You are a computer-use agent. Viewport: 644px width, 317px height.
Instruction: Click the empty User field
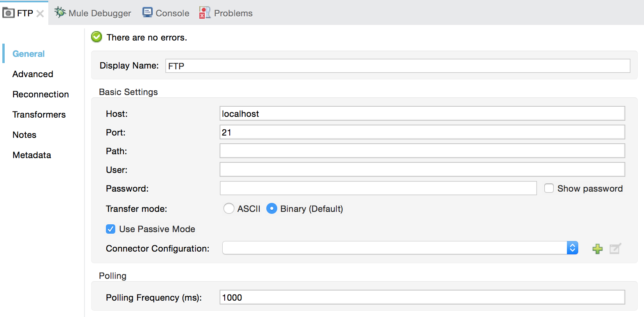tap(422, 169)
